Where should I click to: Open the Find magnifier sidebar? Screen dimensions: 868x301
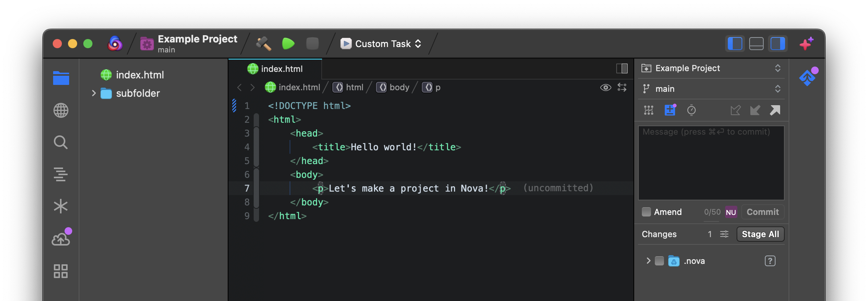[x=61, y=142]
